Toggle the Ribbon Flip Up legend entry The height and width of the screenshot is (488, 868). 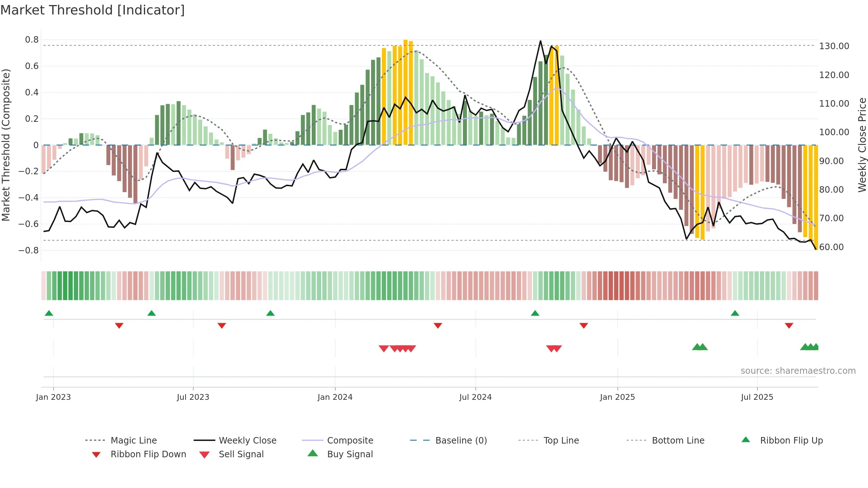(x=782, y=440)
